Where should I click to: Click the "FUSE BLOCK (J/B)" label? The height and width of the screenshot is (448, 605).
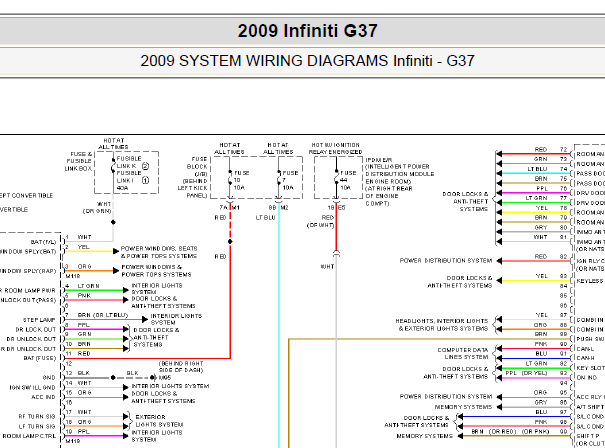(x=198, y=166)
